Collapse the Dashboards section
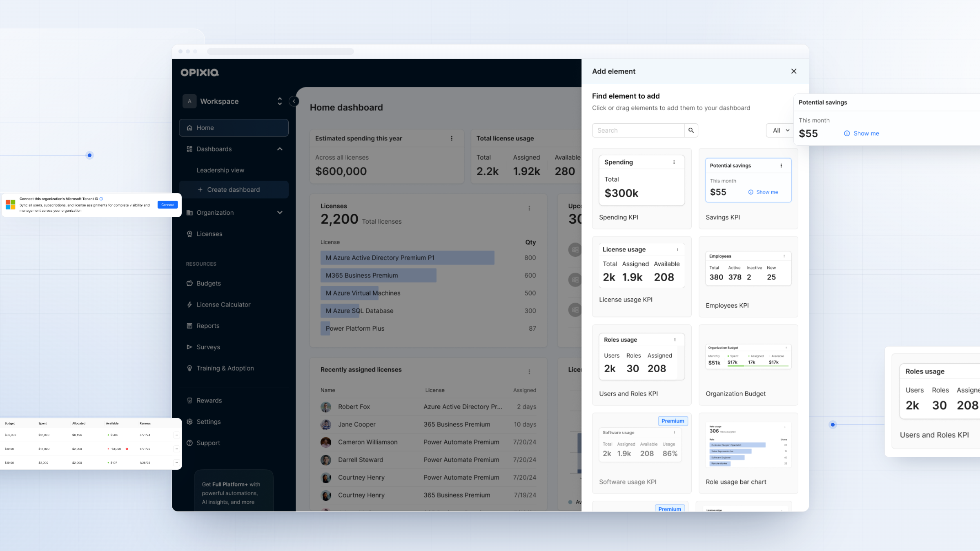The width and height of the screenshot is (980, 551). coord(280,149)
